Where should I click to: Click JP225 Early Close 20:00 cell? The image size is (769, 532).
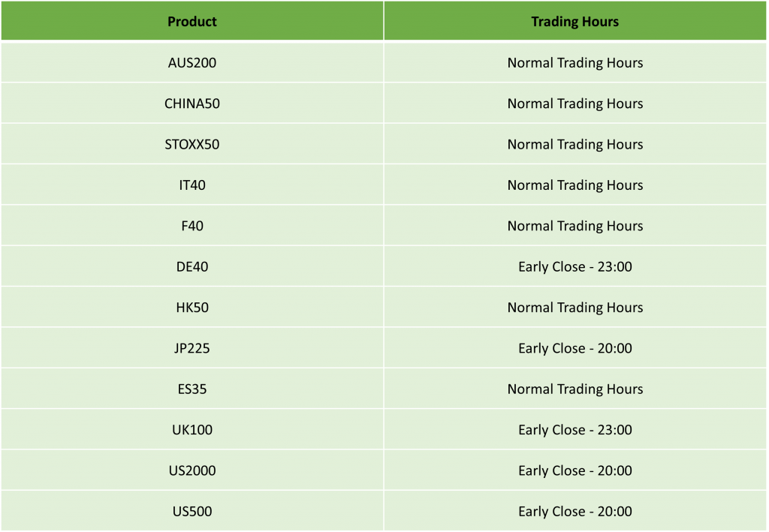[x=574, y=348]
